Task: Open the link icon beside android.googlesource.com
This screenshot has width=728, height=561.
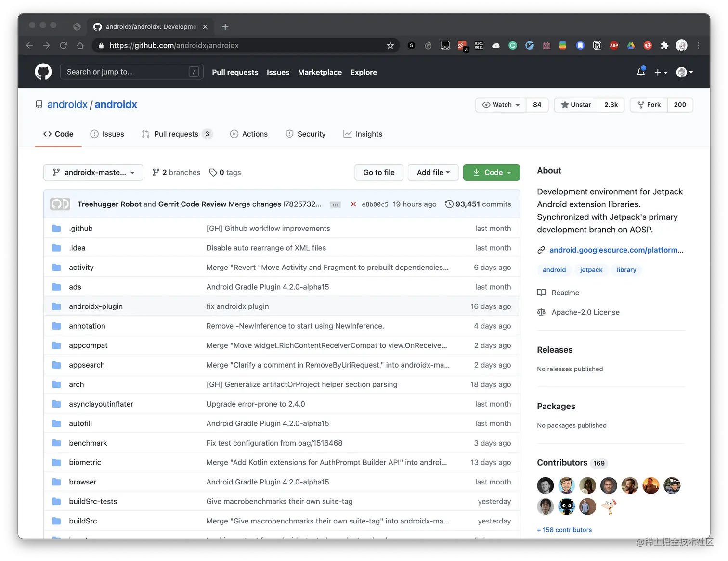Action: pos(541,250)
